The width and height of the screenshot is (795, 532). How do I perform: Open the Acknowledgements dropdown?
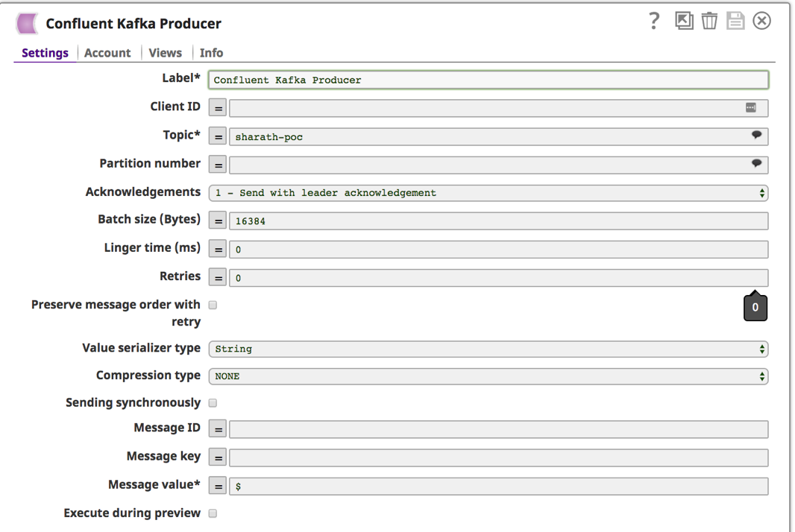pos(488,193)
